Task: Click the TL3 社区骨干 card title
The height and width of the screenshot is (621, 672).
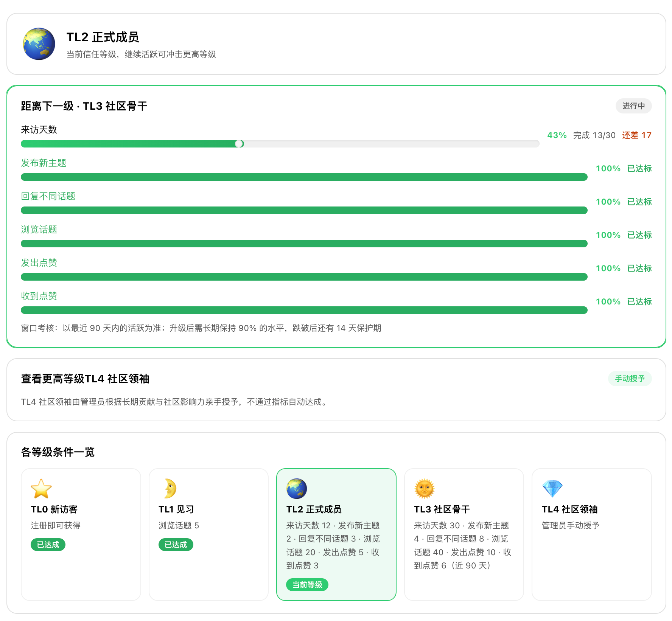Action: [442, 509]
